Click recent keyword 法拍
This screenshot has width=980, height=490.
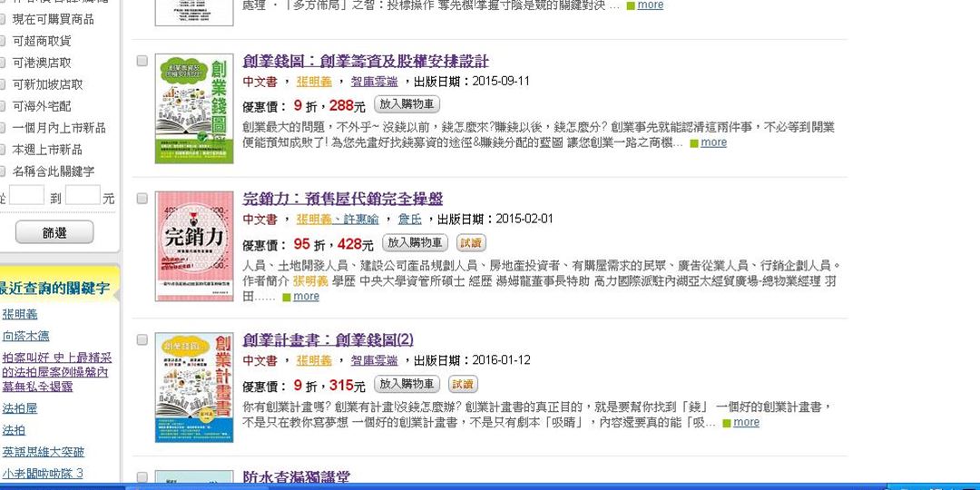[14, 430]
